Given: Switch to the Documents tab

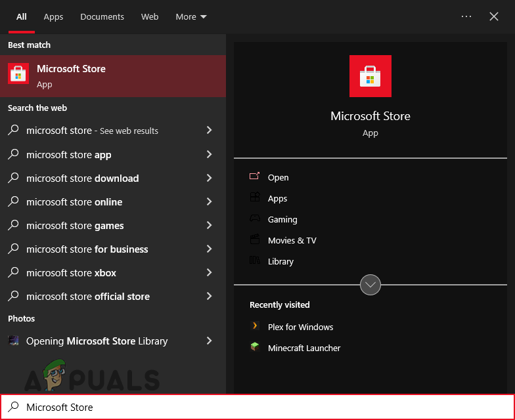Looking at the screenshot, I should 102,16.
